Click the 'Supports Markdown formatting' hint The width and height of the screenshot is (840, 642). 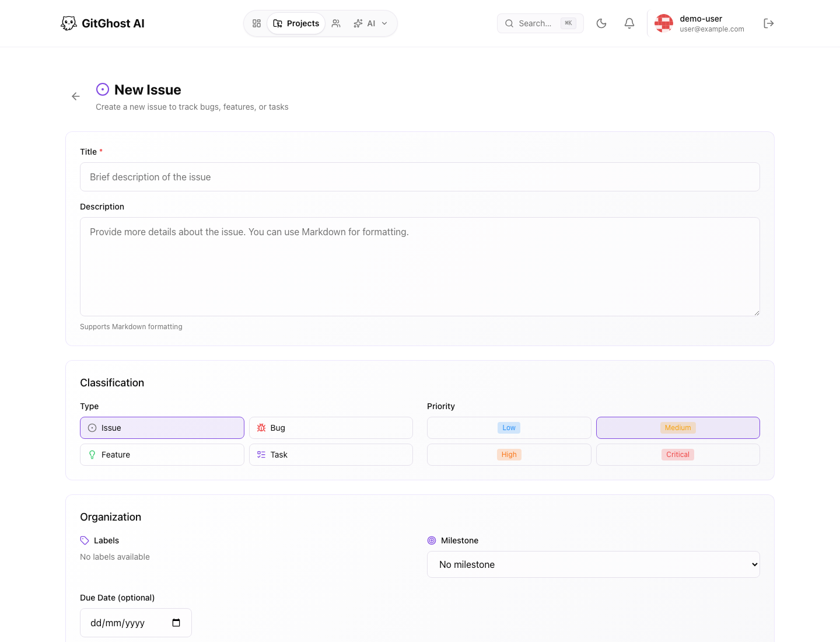click(x=131, y=327)
